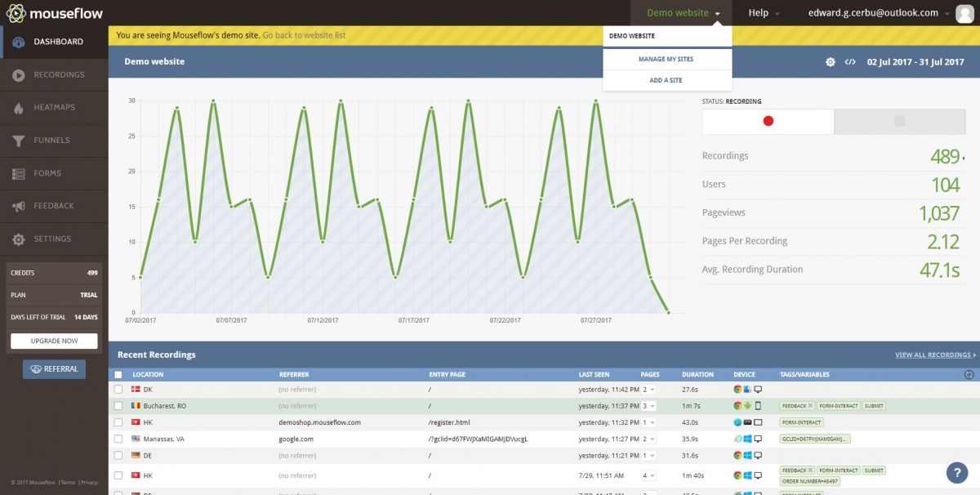Image resolution: width=980 pixels, height=495 pixels.
Task: Expand pages dropdown for Bucharest recording
Action: point(648,406)
